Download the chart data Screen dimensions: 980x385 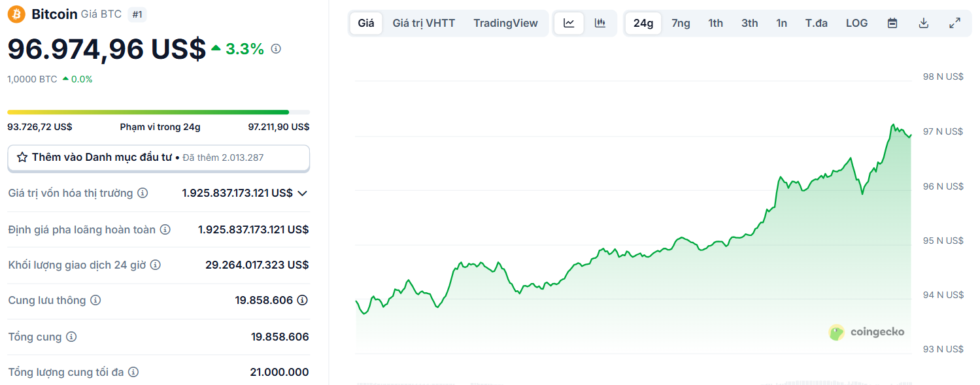pos(924,24)
